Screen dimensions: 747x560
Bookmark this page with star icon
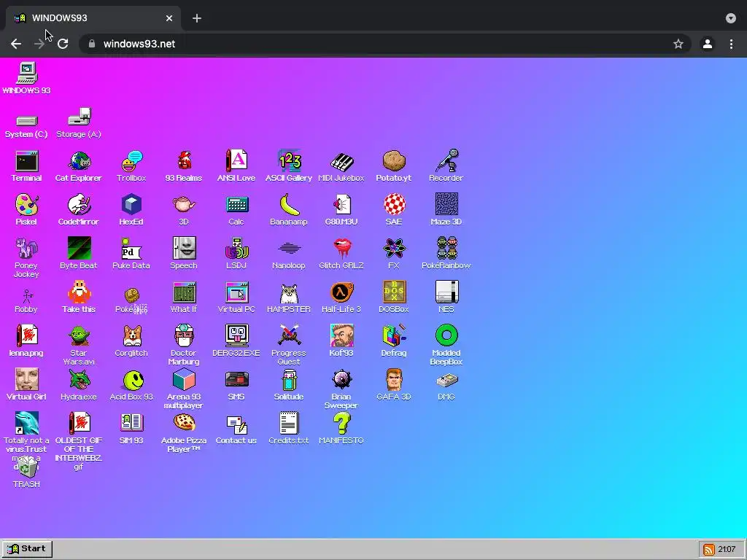(x=678, y=44)
